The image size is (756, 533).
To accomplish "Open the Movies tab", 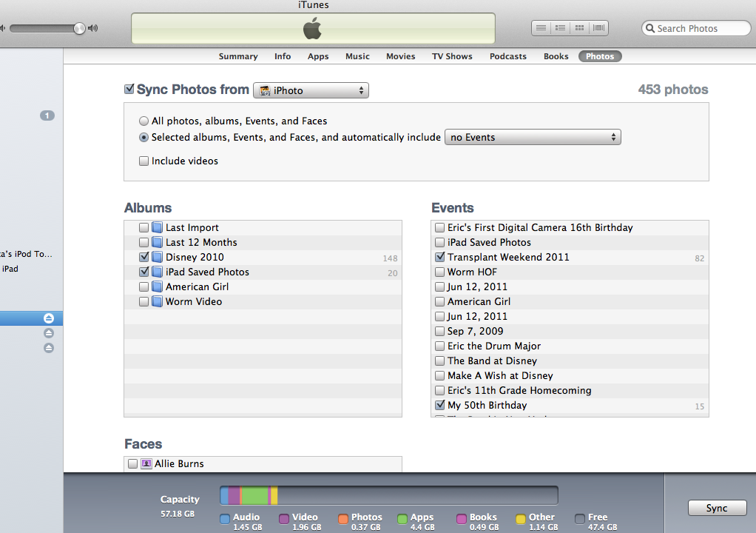I will (x=401, y=56).
